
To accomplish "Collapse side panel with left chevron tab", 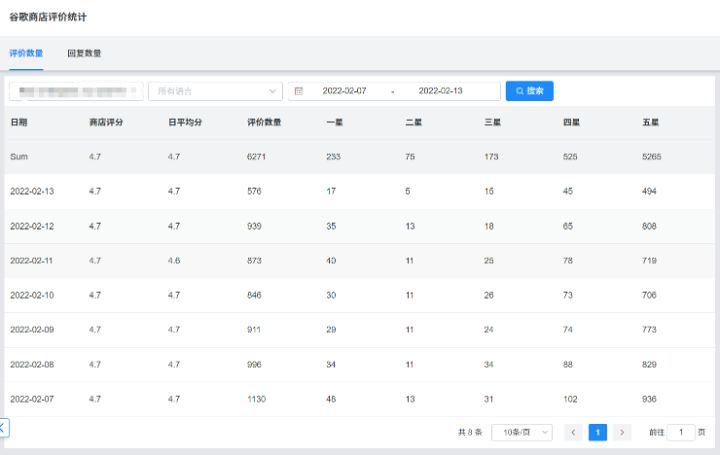I will 4,428.
